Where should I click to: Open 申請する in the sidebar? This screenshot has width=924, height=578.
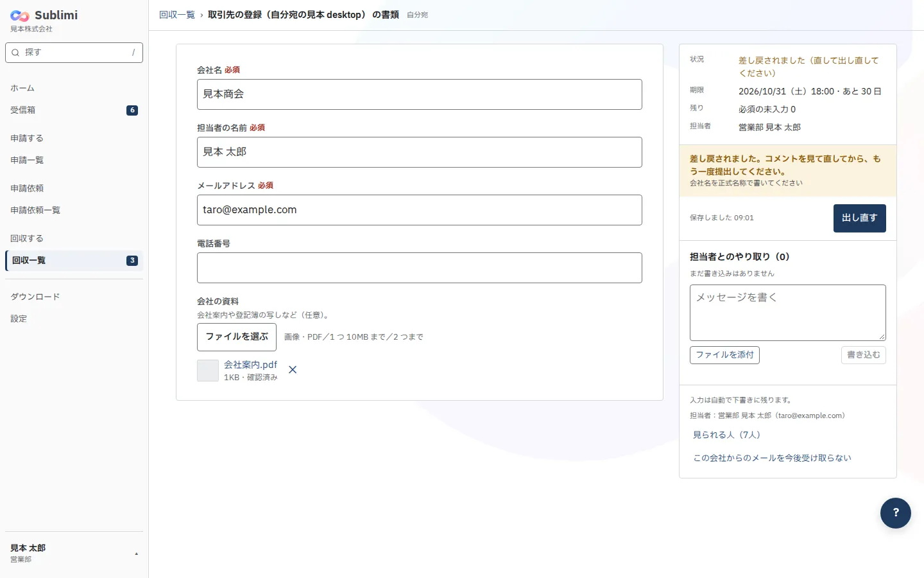[x=74, y=139]
